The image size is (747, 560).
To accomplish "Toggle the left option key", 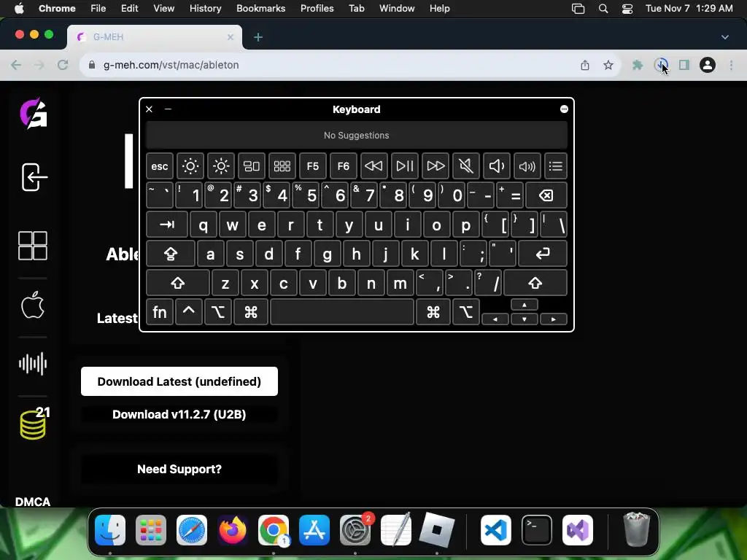I will pos(217,312).
